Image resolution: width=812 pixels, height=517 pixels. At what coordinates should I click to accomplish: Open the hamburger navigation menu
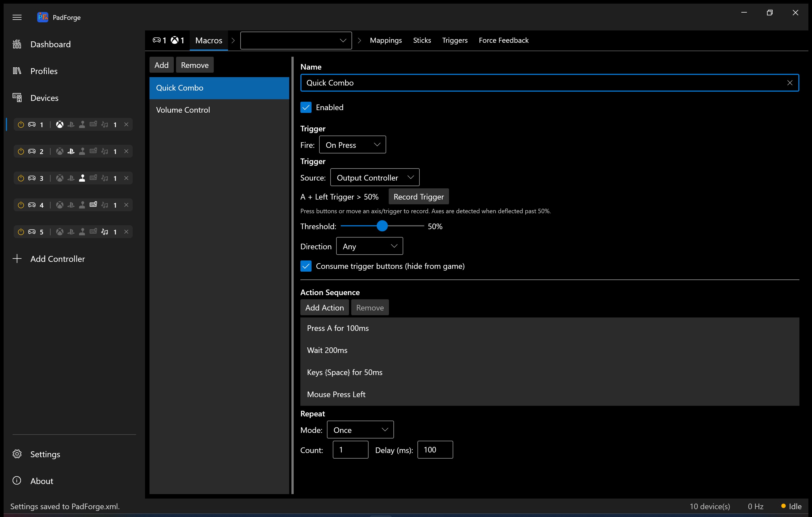(17, 17)
